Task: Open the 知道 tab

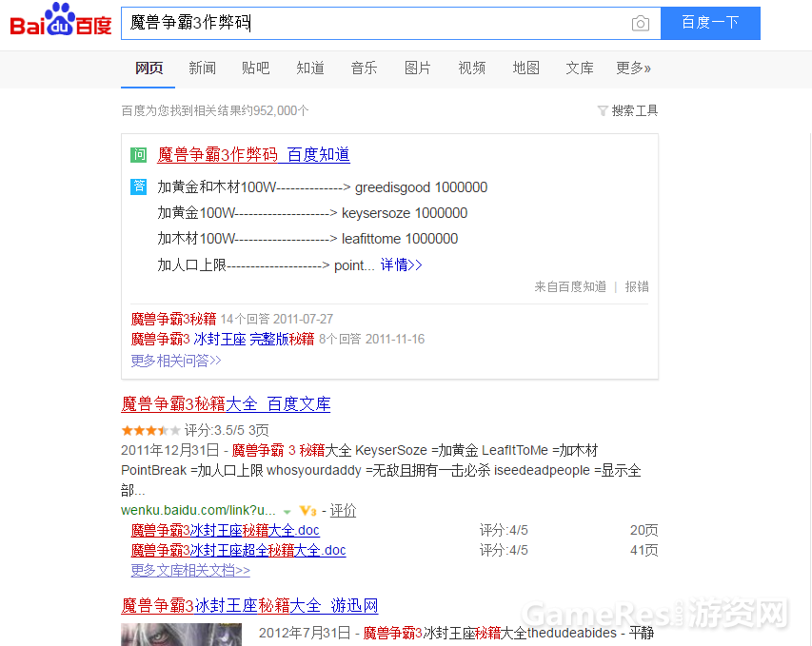Action: coord(310,68)
